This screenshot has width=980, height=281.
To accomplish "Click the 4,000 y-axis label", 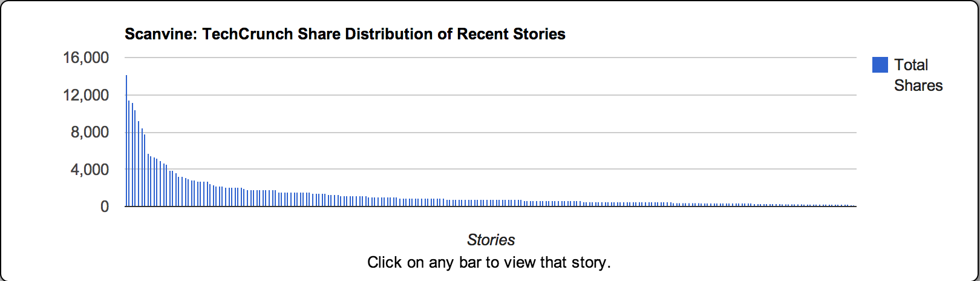I will [90, 170].
